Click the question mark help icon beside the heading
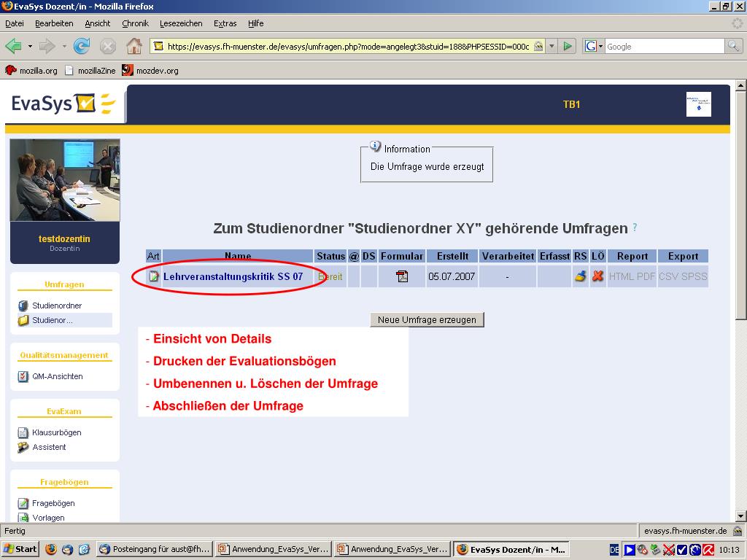Screen dimensions: 747x560 [x=635, y=227]
